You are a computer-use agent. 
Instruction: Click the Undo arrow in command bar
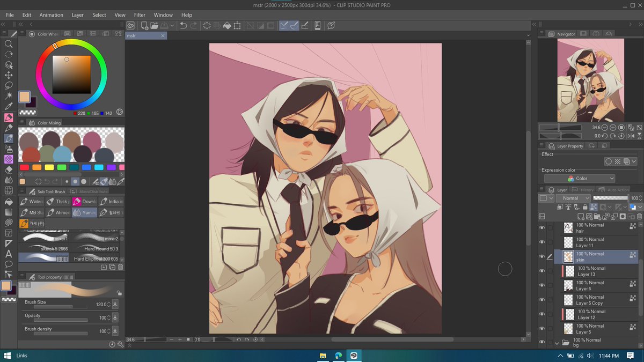click(x=184, y=25)
